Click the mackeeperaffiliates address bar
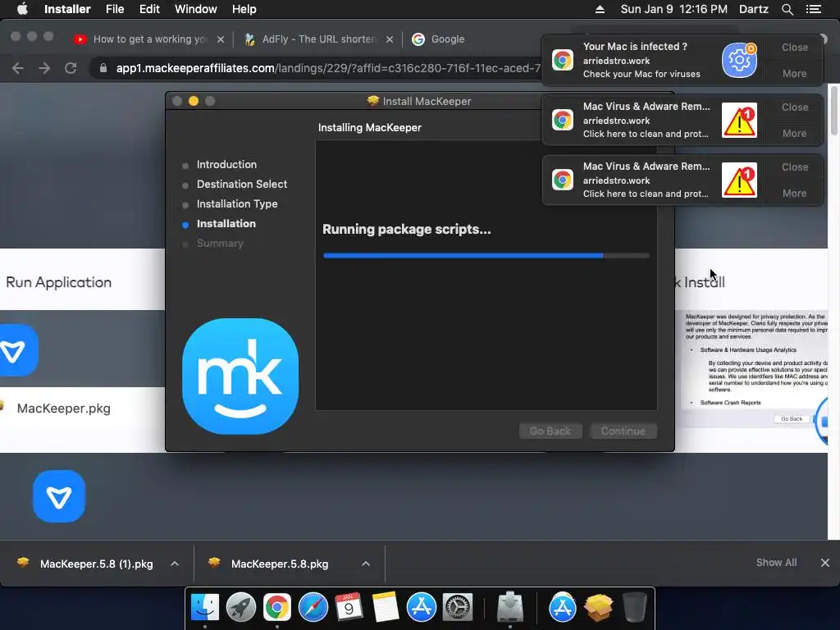The width and height of the screenshot is (840, 630). pyautogui.click(x=328, y=68)
